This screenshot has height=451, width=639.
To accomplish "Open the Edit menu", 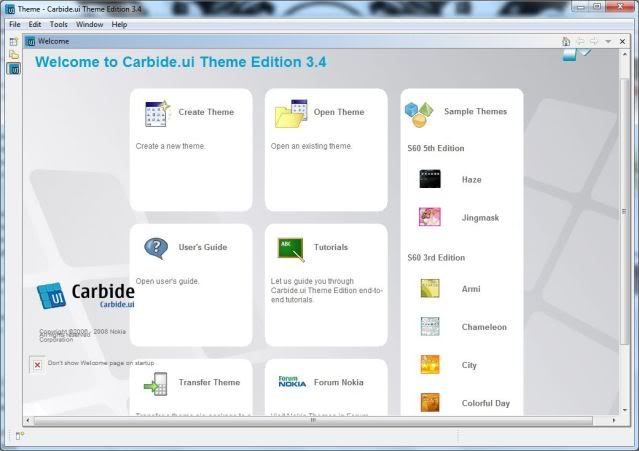I will click(35, 24).
